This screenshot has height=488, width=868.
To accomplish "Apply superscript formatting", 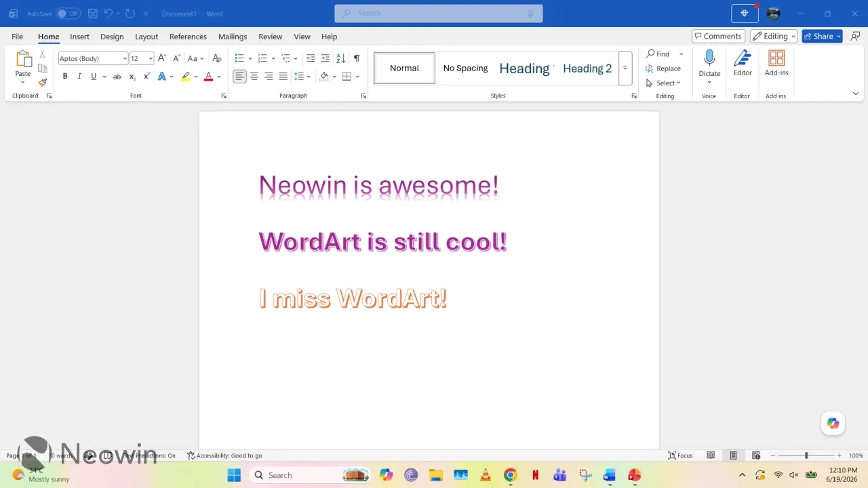I will point(146,77).
